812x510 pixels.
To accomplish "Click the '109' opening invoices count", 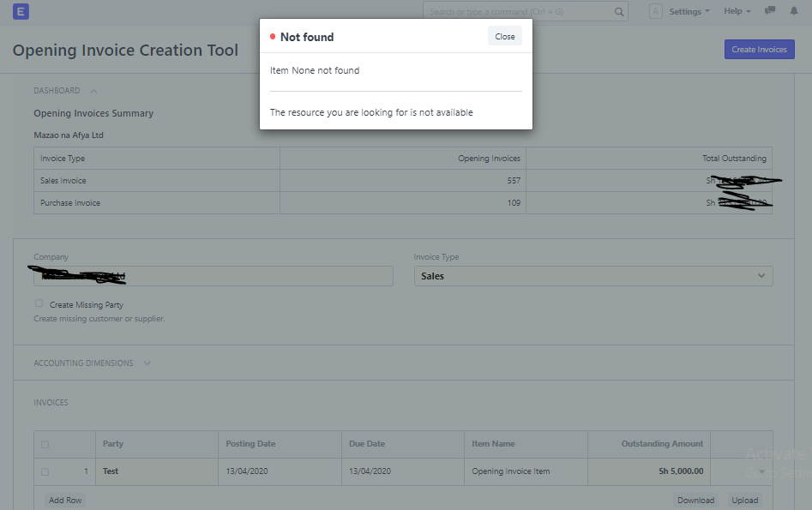I will tap(514, 203).
